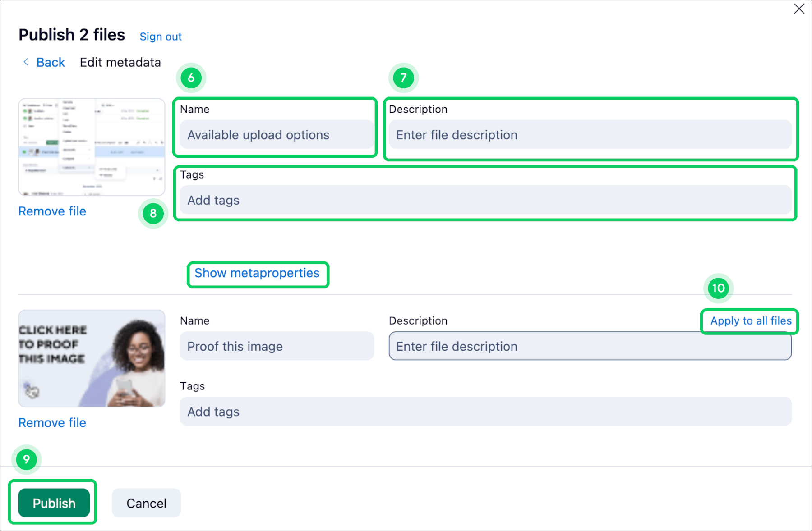The width and height of the screenshot is (812, 531).
Task: Cancel publishing the files
Action: click(146, 503)
